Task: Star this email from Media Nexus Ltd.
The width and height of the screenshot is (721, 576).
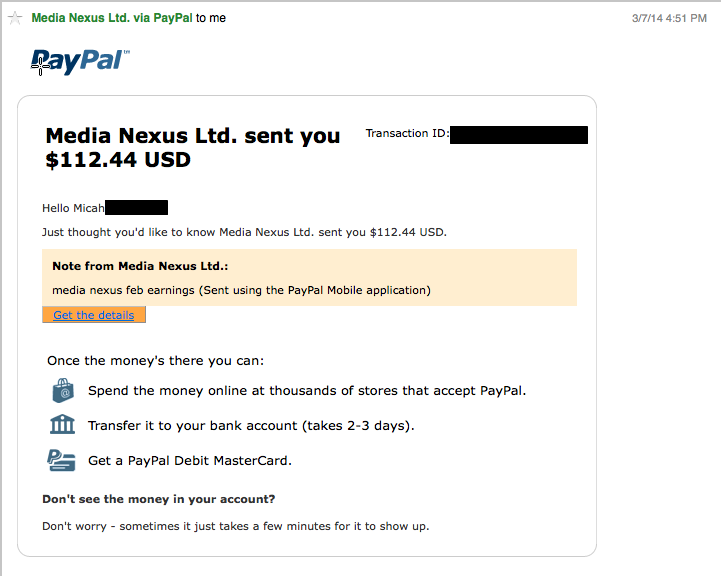Action: click(x=15, y=18)
